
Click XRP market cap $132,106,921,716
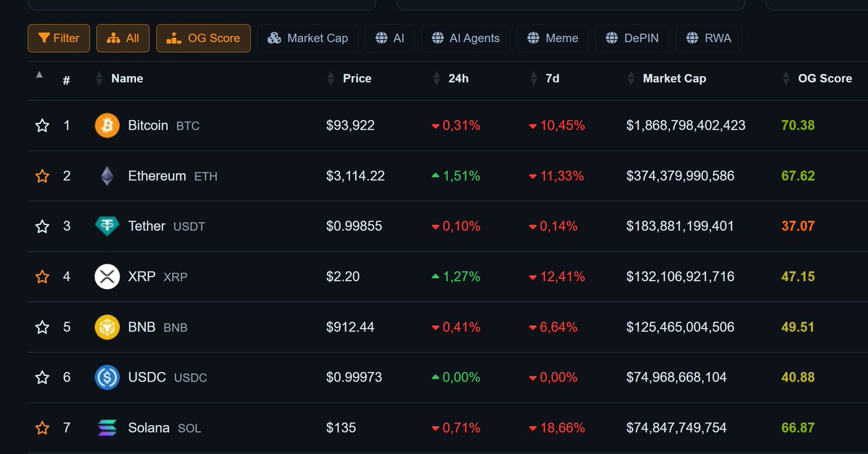(681, 277)
